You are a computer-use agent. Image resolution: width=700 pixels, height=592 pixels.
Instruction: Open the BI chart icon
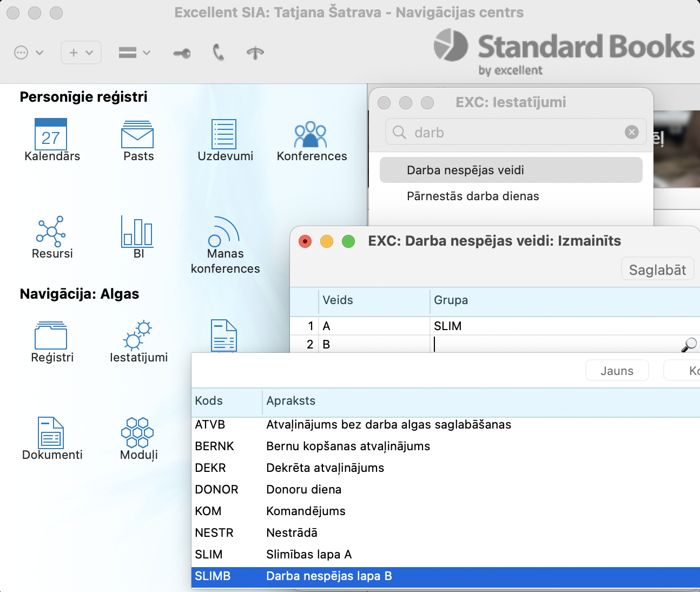[137, 232]
